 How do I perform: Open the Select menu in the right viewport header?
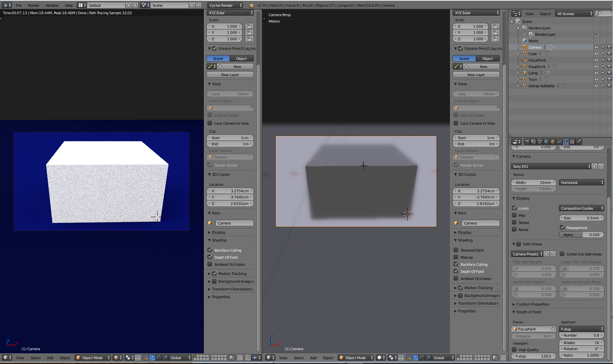(x=299, y=358)
